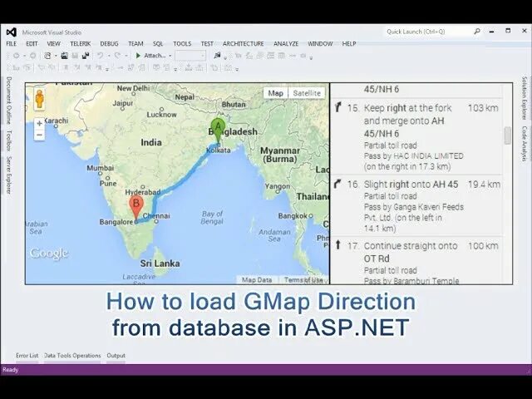The width and height of the screenshot is (532, 399).
Task: Open the Error List tab
Action: 27,356
